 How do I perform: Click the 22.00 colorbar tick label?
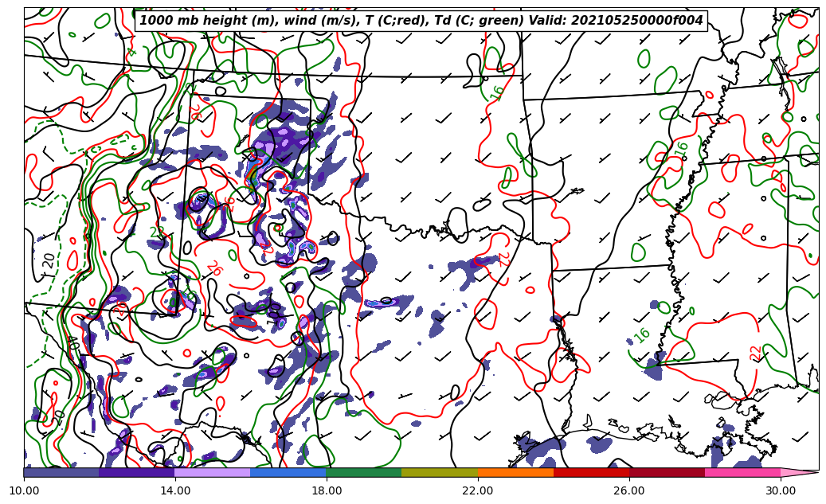pos(478,490)
